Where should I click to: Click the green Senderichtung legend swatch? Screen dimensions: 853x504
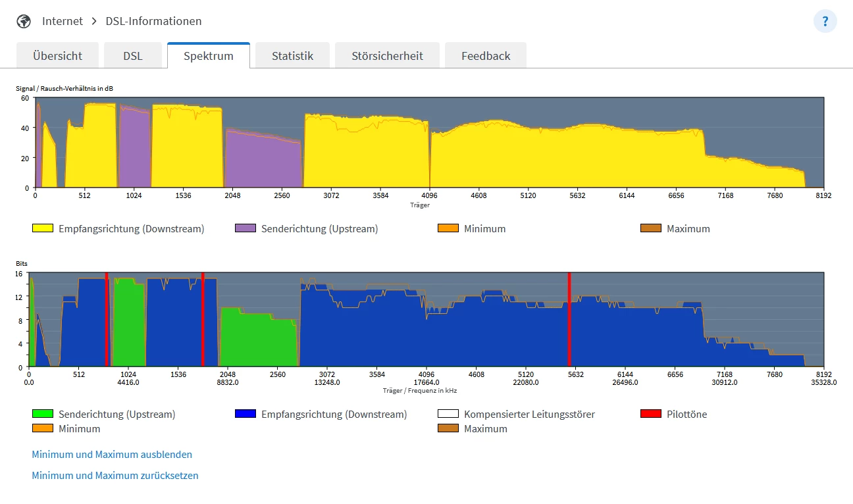[43, 415]
